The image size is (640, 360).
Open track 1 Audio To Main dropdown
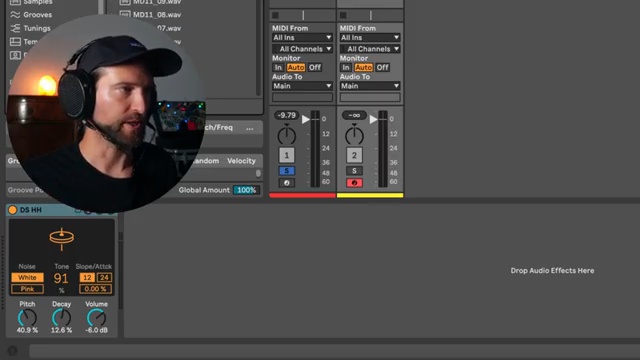click(302, 86)
